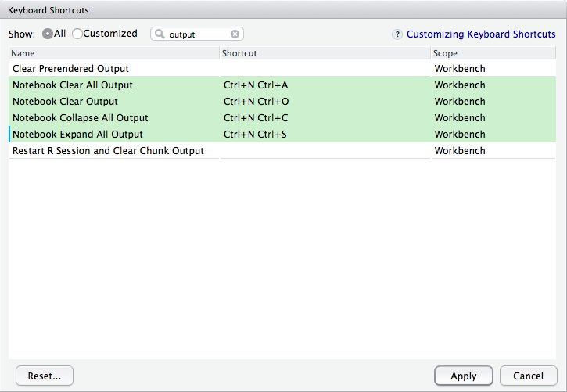The width and height of the screenshot is (567, 392).
Task: Select the 'Notebook Clear All Output' row
Action: [282, 85]
